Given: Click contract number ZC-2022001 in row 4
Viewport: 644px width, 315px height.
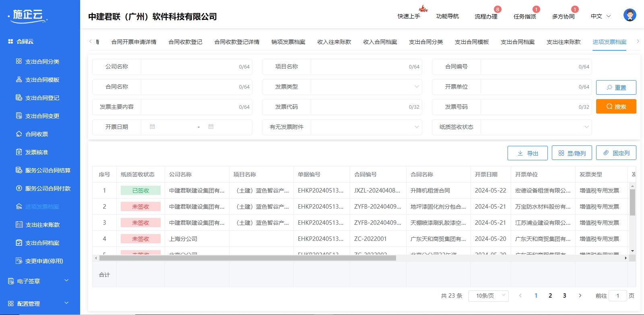Looking at the screenshot, I should (370, 239).
